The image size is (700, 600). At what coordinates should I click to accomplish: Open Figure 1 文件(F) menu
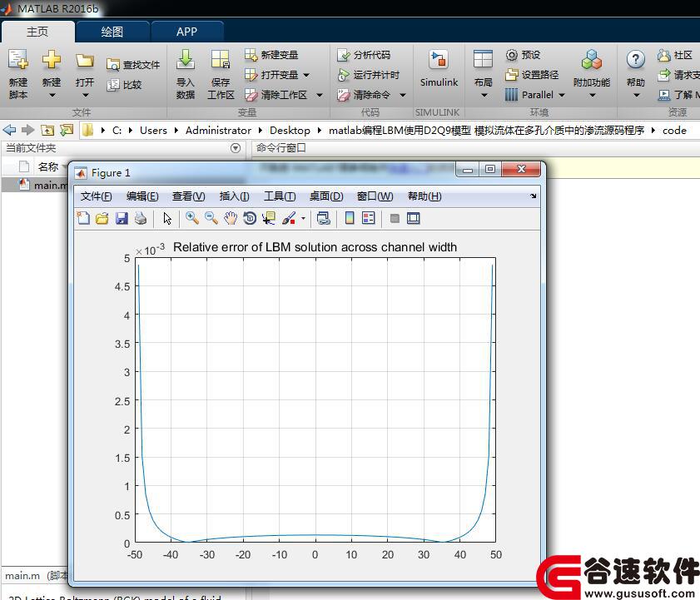pyautogui.click(x=96, y=196)
